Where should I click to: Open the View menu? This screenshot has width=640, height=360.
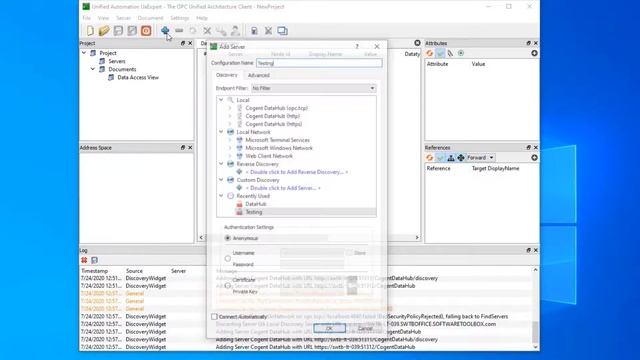tap(103, 18)
